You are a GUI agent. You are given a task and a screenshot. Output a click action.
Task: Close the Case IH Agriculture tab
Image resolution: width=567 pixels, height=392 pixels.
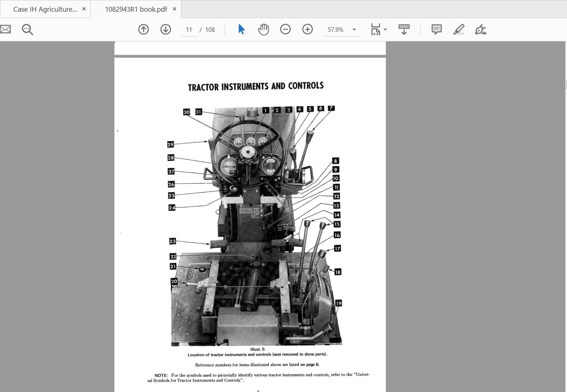coord(84,9)
